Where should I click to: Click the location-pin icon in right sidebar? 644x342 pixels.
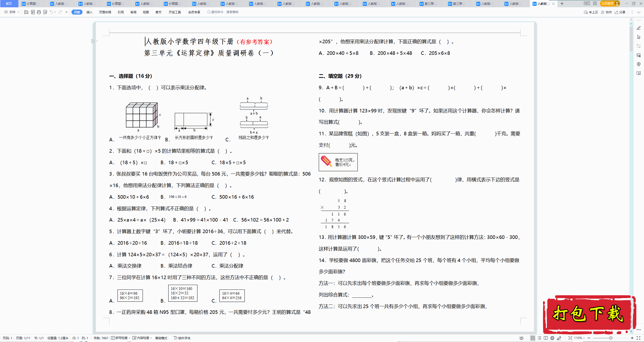coord(639,64)
